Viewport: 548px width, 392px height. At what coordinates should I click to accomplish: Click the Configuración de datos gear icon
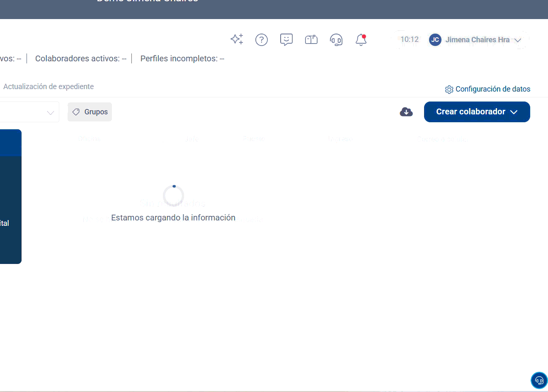click(x=449, y=90)
